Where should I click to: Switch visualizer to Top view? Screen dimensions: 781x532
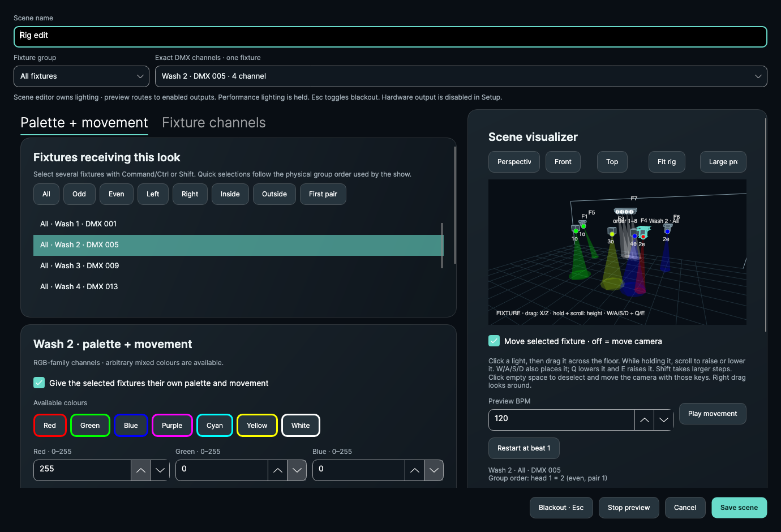612,162
